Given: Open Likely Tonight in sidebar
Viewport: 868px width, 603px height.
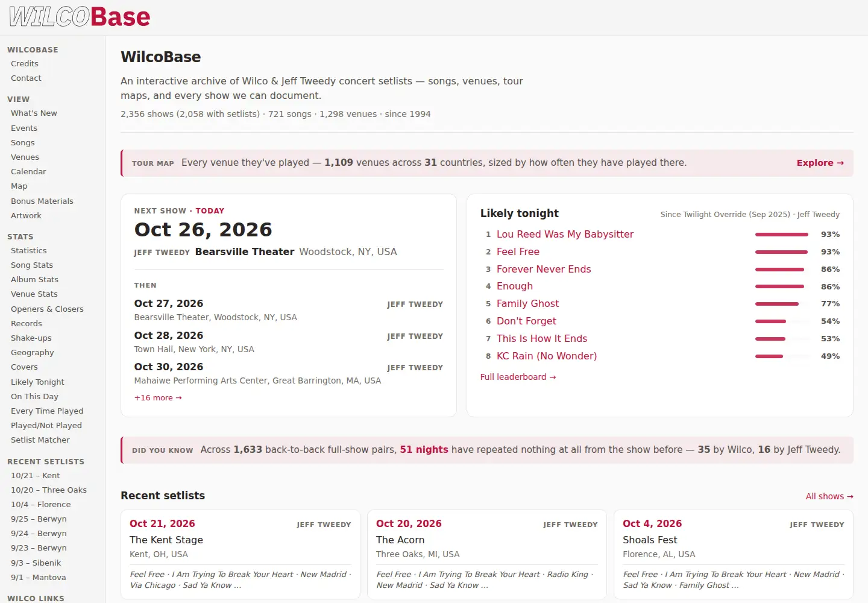Looking at the screenshot, I should [37, 382].
